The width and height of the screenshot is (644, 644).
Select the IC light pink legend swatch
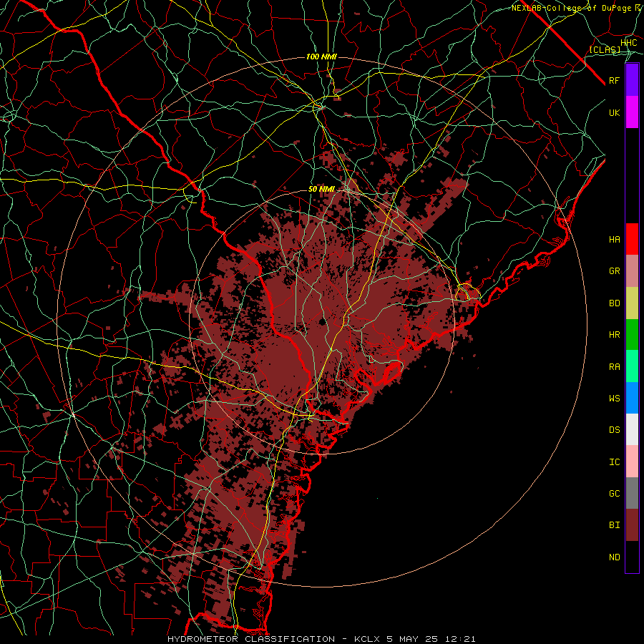(632, 462)
